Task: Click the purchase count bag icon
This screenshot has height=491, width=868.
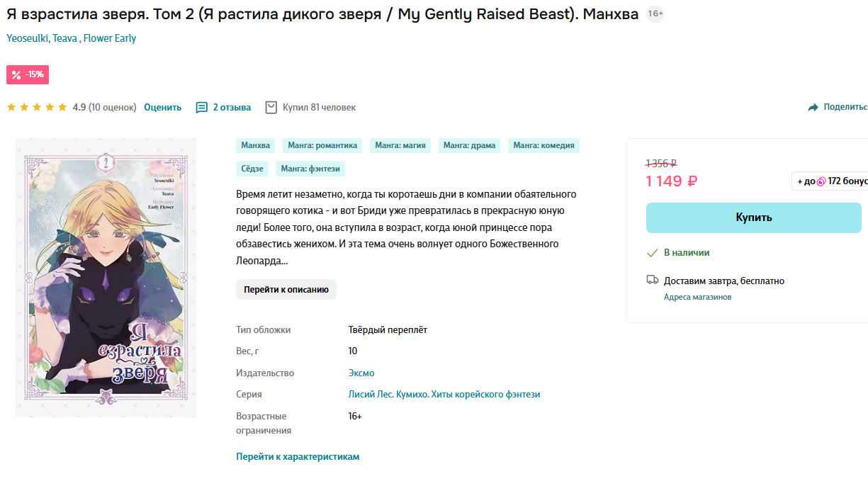Action: (271, 108)
